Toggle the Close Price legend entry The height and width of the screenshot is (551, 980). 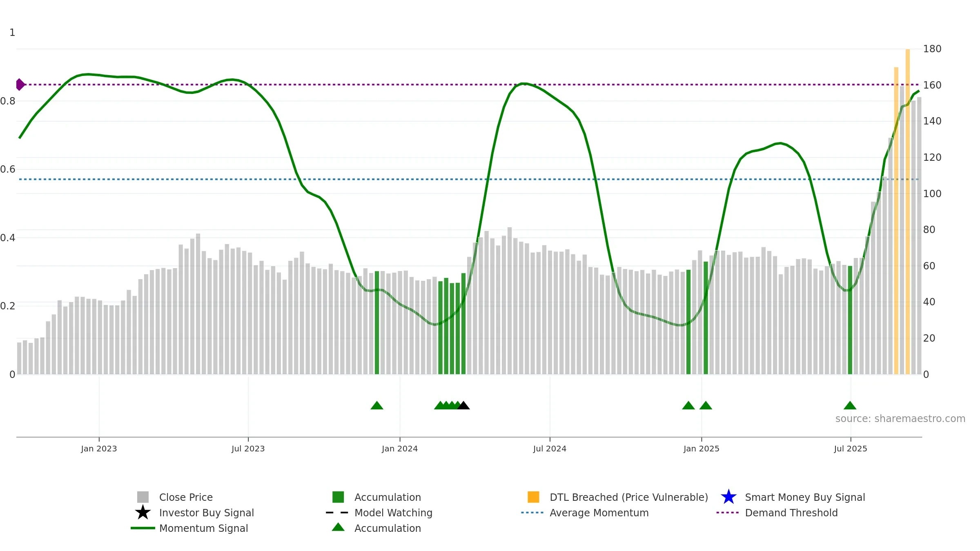pos(186,497)
